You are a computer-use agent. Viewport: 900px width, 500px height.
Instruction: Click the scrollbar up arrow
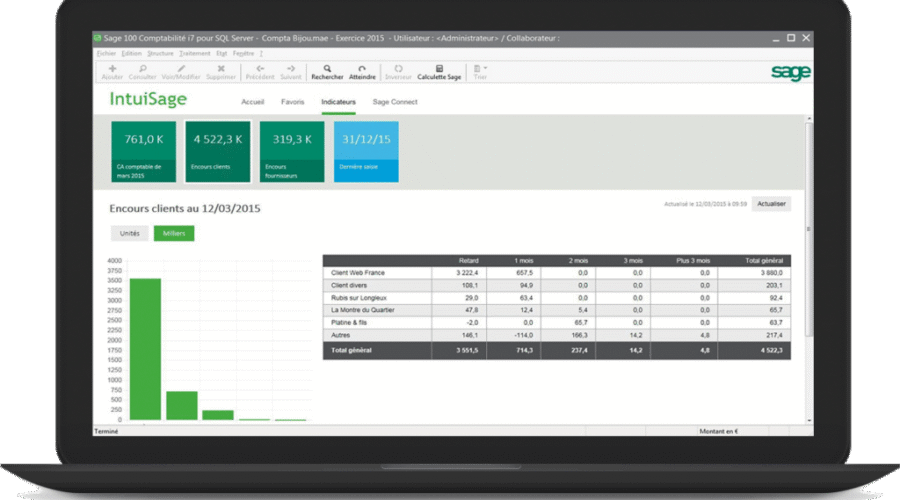click(x=809, y=119)
